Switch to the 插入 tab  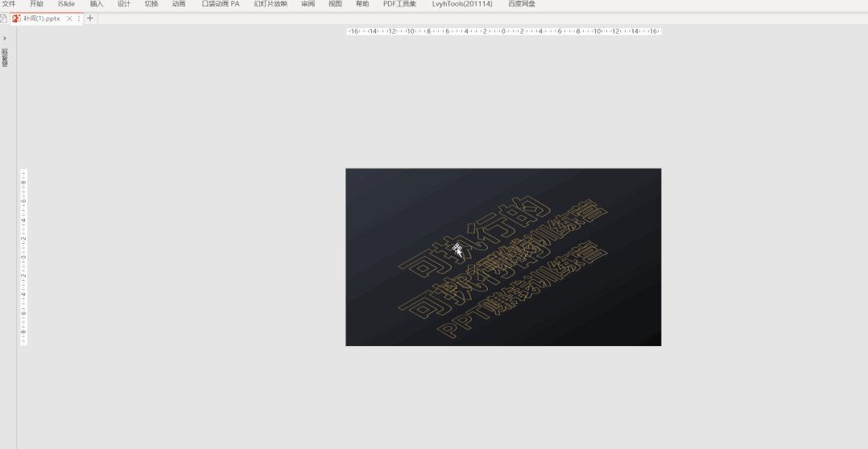97,4
